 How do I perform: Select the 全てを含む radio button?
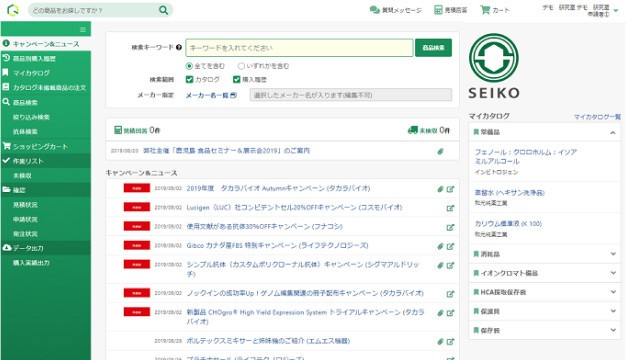point(189,66)
